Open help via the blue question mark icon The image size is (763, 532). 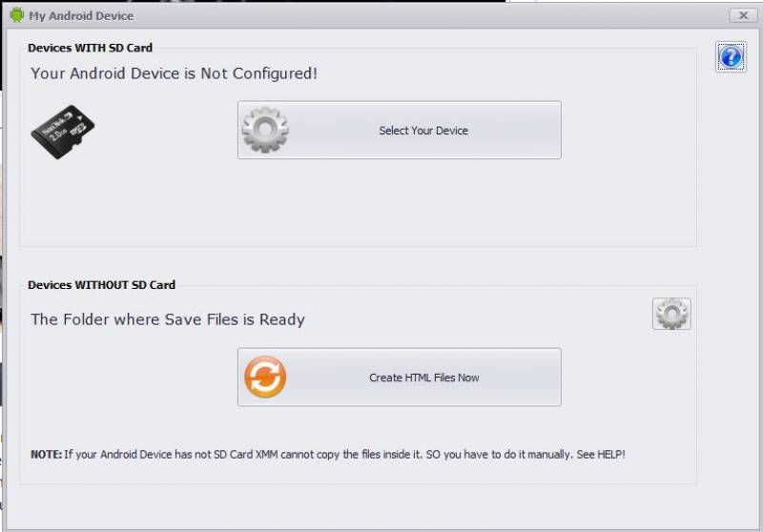[x=731, y=57]
